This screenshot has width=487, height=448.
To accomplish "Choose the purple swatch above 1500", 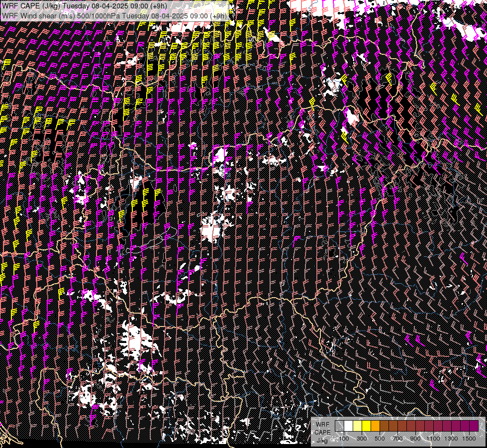I will tap(474, 426).
